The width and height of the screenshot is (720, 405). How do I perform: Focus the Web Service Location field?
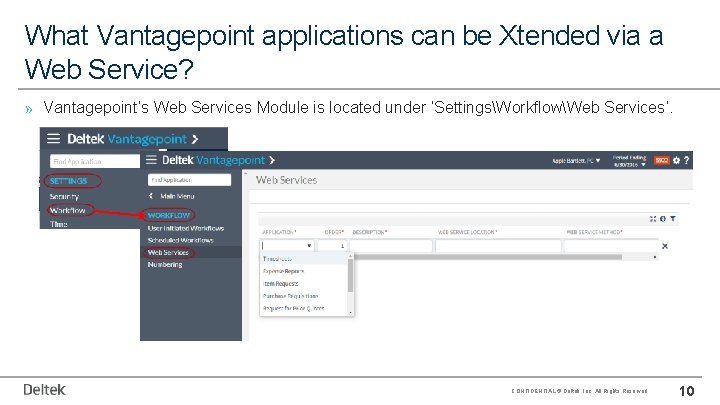(498, 246)
